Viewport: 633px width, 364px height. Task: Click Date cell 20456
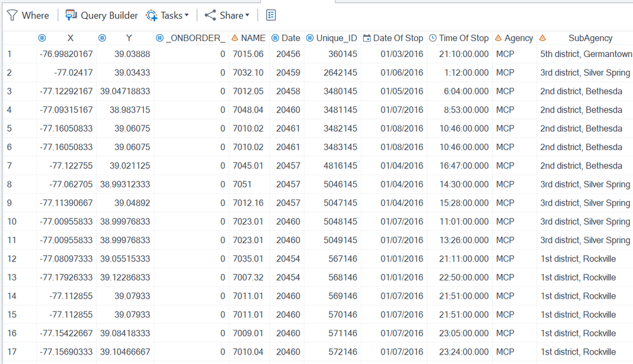(x=288, y=54)
